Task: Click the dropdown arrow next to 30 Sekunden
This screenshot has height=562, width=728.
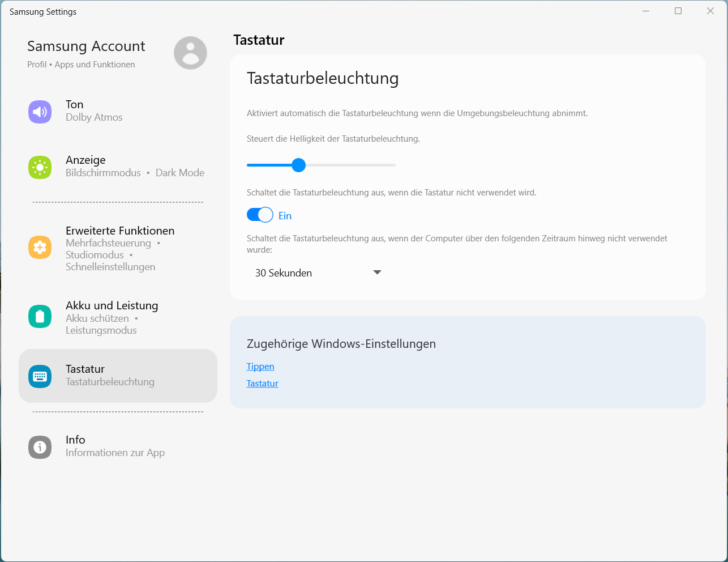Action: click(377, 273)
